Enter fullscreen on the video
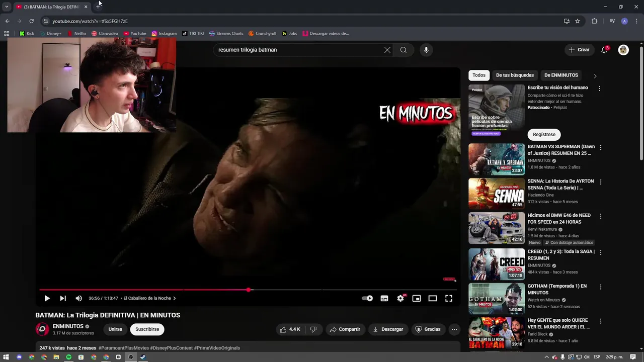Viewport: 644px width, 362px height. tap(449, 298)
